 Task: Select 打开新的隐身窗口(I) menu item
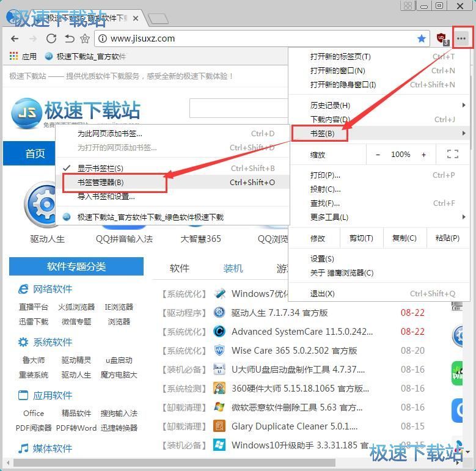379,85
